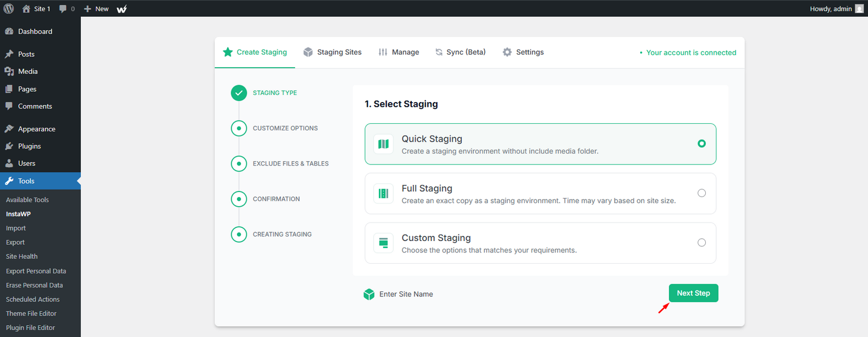Click the Users person icon

click(x=9, y=163)
